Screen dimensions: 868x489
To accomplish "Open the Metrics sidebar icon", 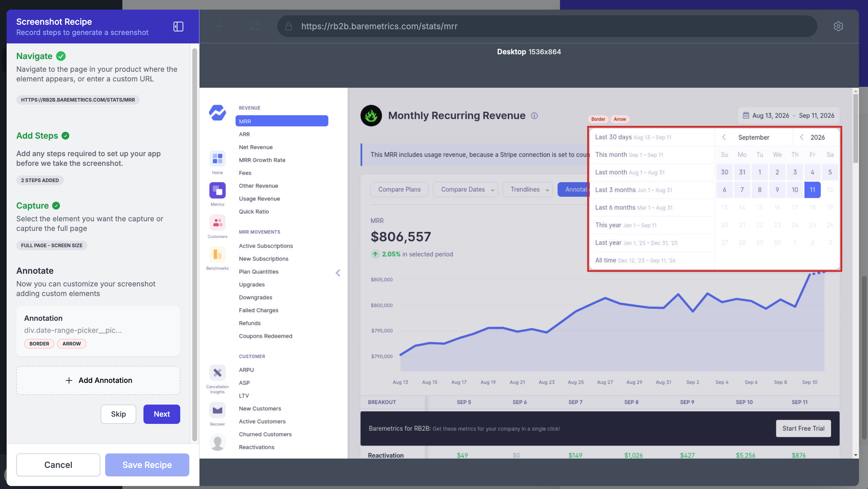I will click(217, 191).
